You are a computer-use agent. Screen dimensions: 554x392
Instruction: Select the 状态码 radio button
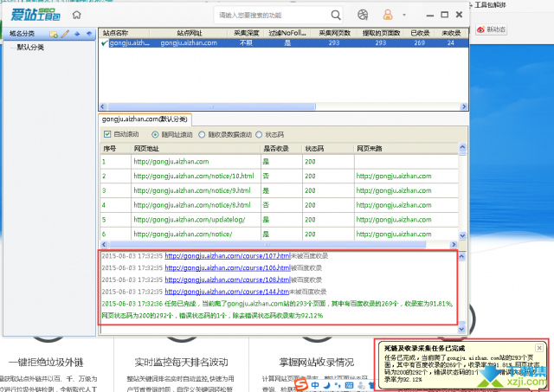pos(259,134)
